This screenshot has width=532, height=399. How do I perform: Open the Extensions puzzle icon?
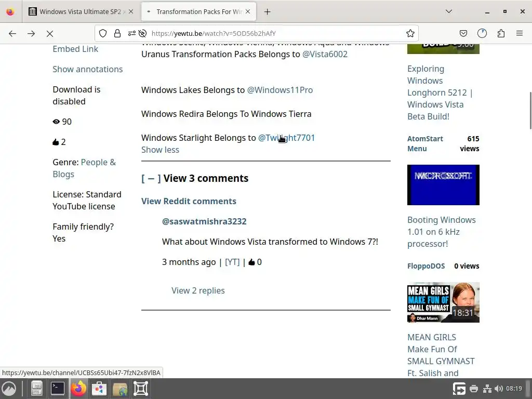[x=501, y=33]
